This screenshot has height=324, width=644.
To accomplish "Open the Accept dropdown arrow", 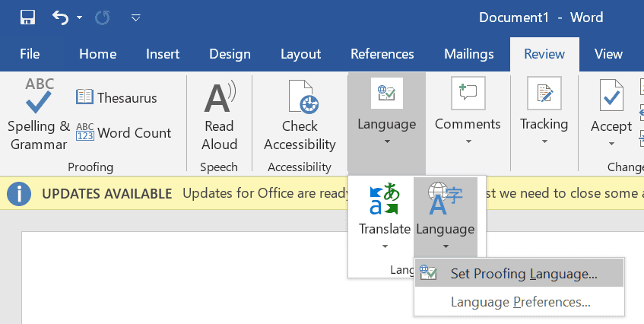I will [x=611, y=144].
